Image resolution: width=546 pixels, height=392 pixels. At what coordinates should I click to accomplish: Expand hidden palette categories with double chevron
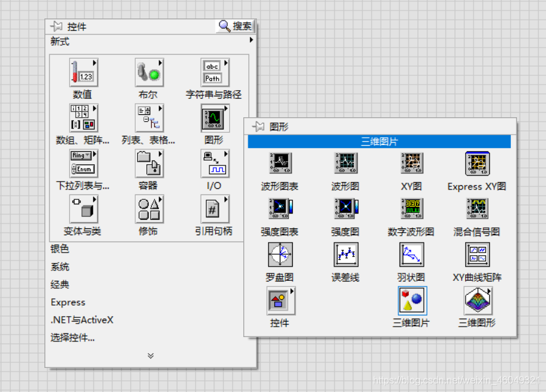tap(151, 356)
